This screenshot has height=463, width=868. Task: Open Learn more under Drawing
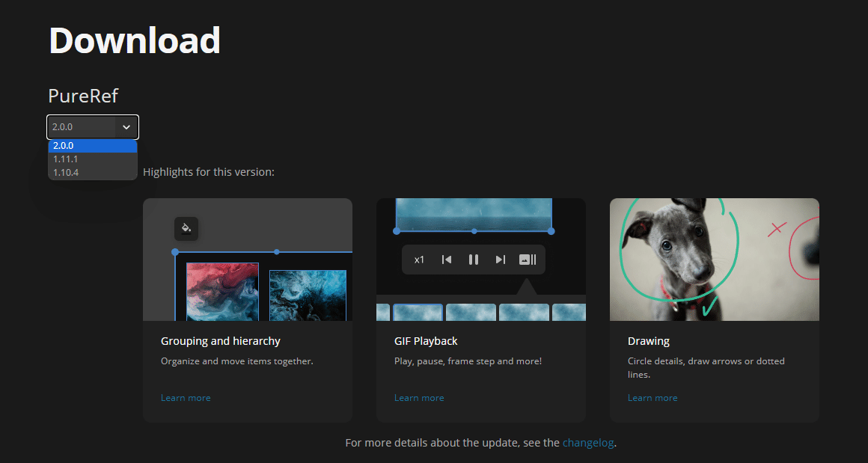[652, 398]
